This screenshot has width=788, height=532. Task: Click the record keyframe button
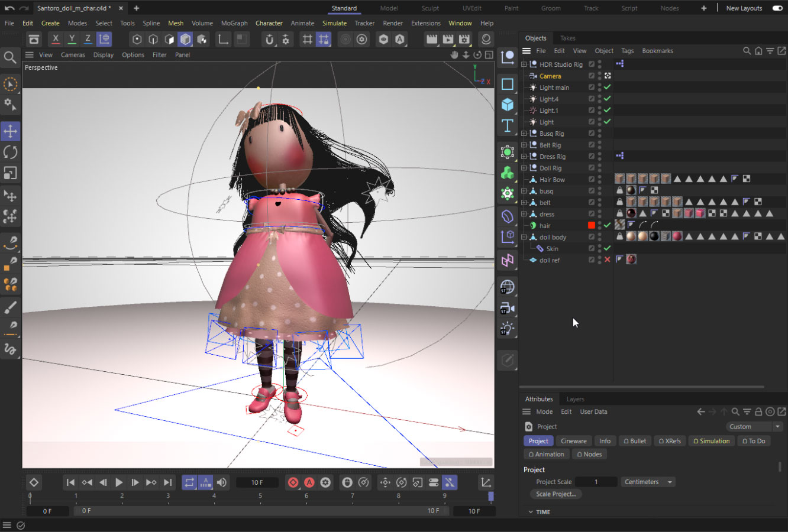click(293, 482)
